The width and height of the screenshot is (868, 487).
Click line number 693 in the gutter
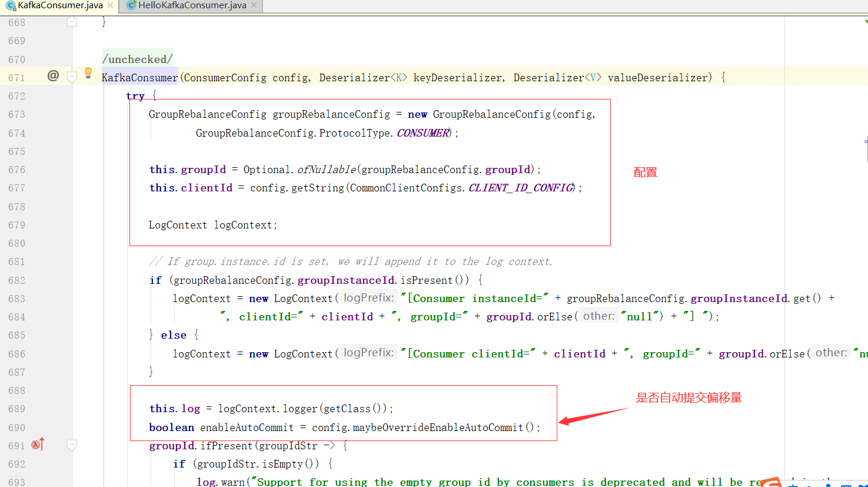[17, 482]
